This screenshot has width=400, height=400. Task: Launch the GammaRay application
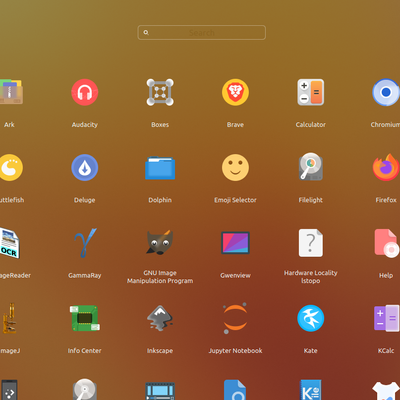point(85,243)
